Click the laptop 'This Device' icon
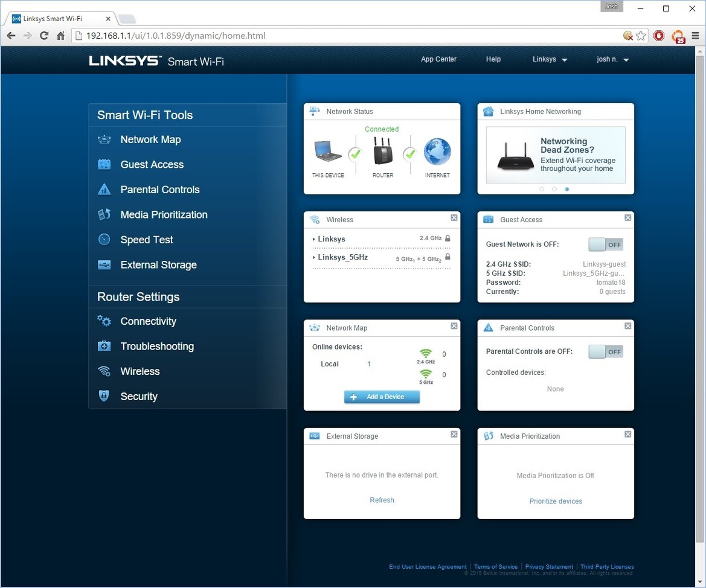Screen dimensions: 706x588 [x=328, y=152]
